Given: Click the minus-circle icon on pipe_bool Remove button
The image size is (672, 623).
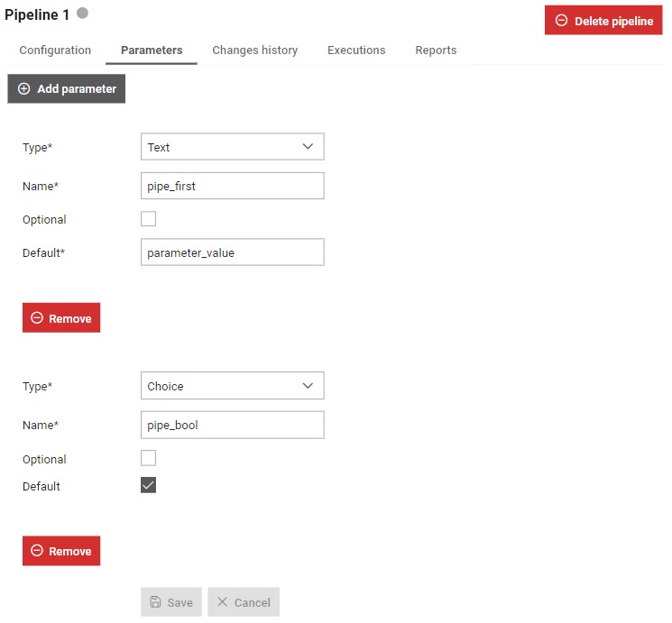Looking at the screenshot, I should click(37, 551).
